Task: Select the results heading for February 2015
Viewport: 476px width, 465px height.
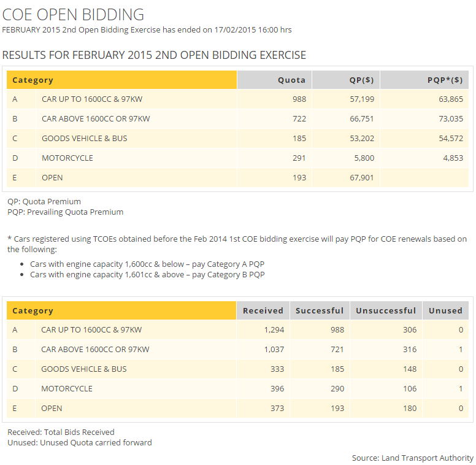Action: tap(154, 55)
